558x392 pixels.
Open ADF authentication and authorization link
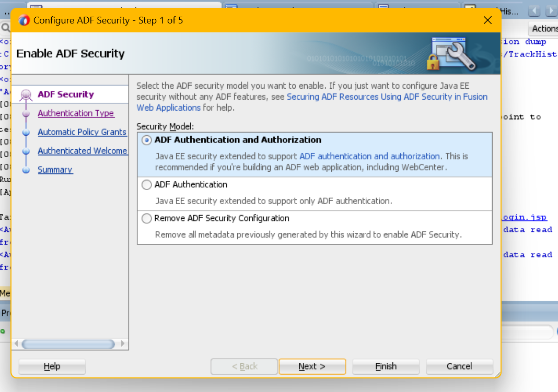point(369,157)
